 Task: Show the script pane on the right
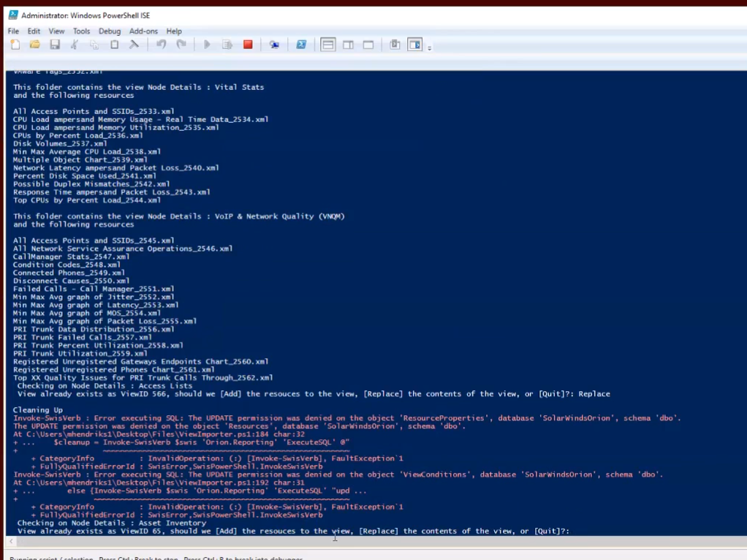348,45
